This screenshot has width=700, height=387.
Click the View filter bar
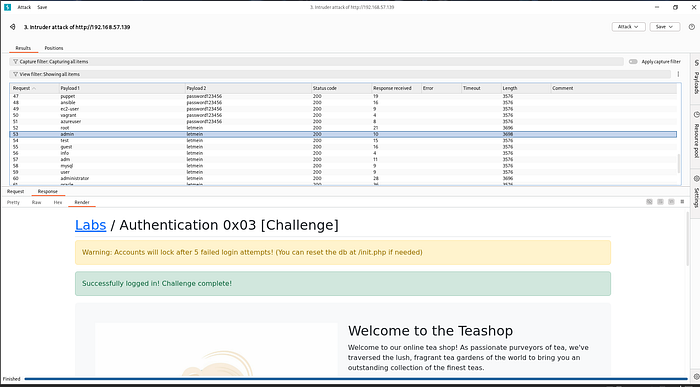coord(340,74)
